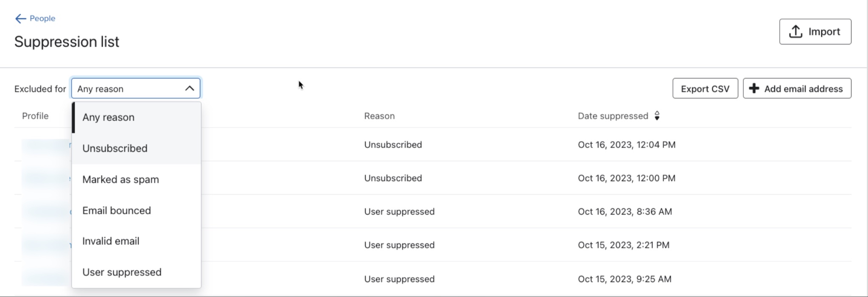
Task: Choose Invalid email from the filter list
Action: (111, 241)
